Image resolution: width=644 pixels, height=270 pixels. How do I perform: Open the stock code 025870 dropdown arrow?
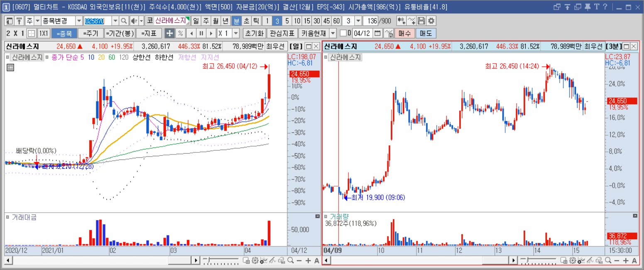pyautogui.click(x=115, y=21)
